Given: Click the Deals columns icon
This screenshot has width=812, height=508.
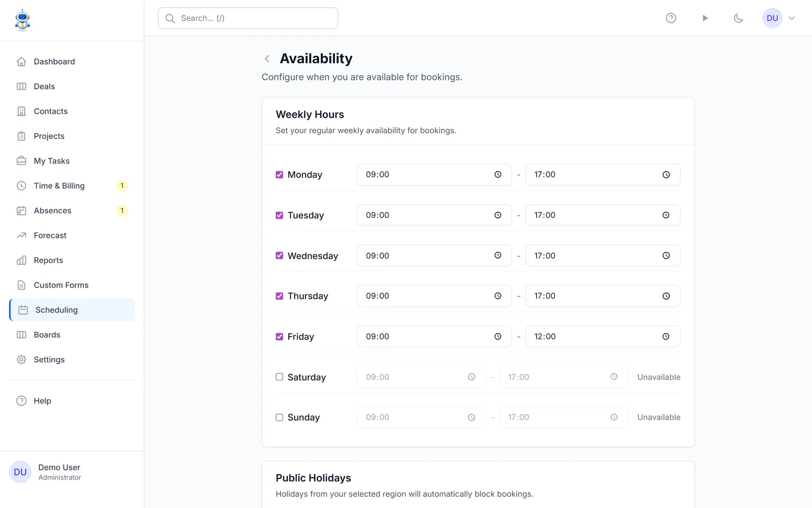Looking at the screenshot, I should tap(21, 86).
